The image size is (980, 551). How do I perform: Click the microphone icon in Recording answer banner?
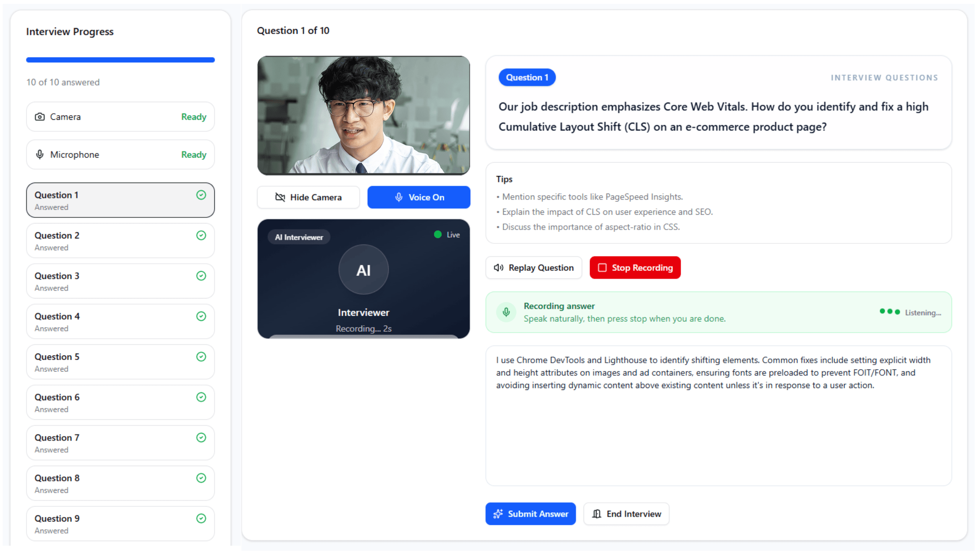click(x=506, y=312)
